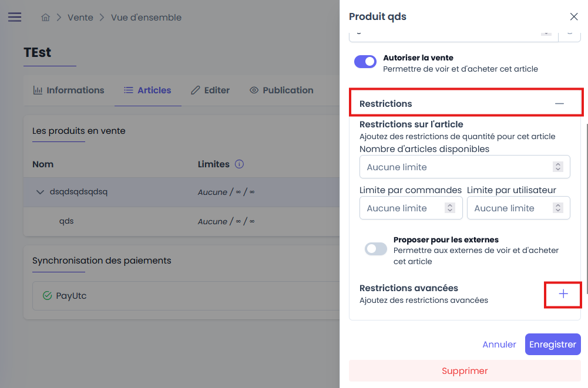This screenshot has width=588, height=388.
Task: Select the dsqdsqdsqdsq row name
Action: 79,192
